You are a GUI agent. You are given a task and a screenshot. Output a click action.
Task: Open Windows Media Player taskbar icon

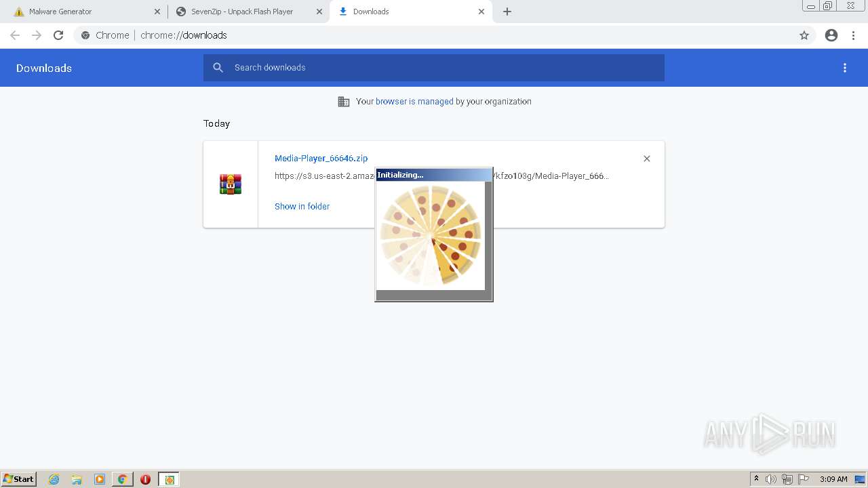click(x=100, y=479)
